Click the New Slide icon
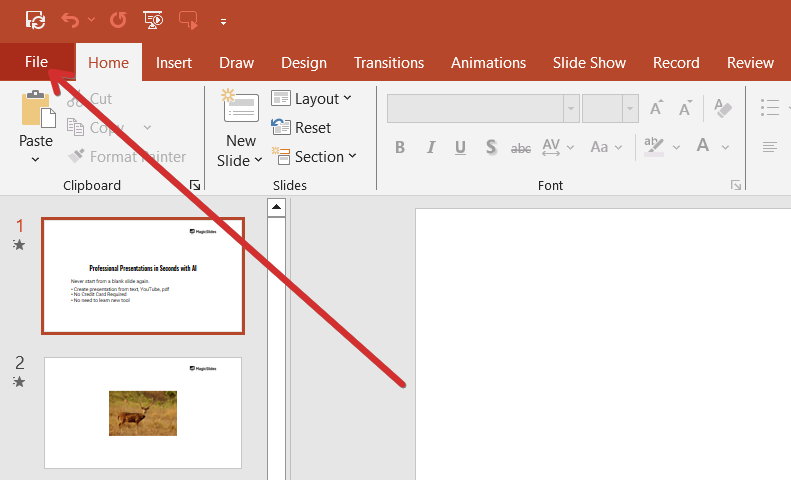The width and height of the screenshot is (791, 480). click(x=240, y=108)
